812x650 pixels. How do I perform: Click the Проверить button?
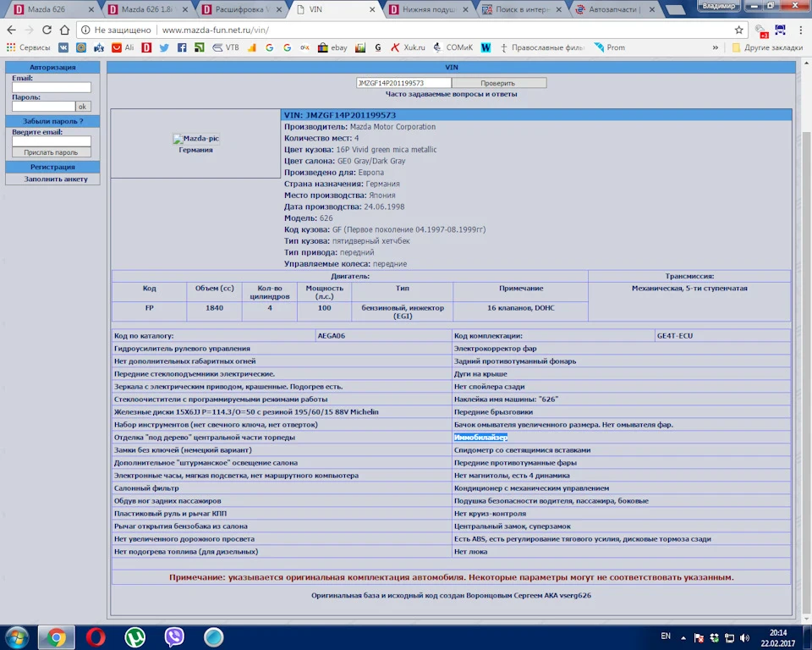pos(499,83)
